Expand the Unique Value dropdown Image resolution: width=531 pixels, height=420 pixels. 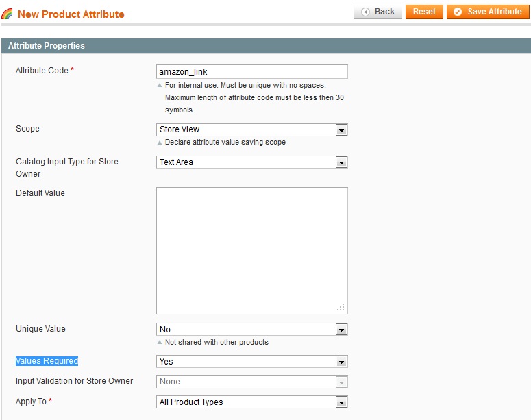point(251,330)
